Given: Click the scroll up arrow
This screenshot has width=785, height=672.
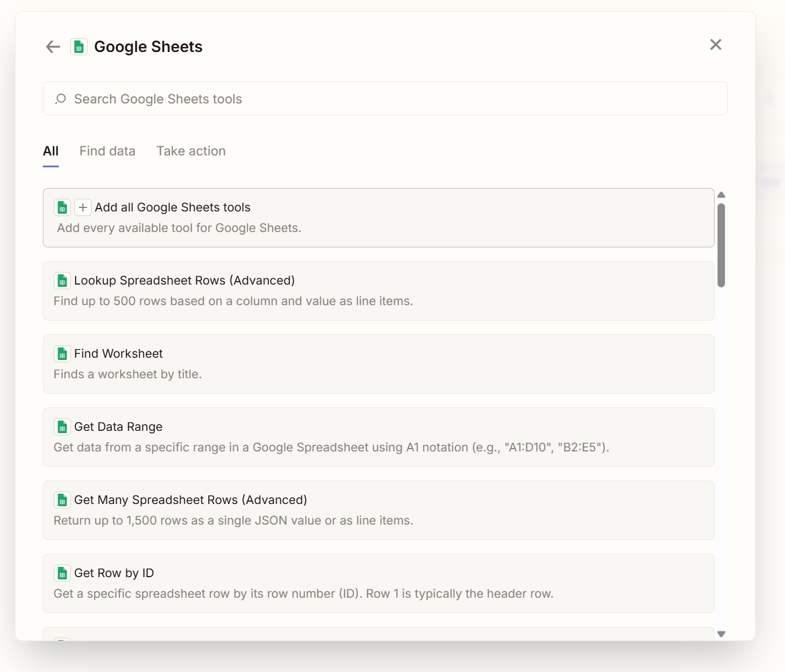Looking at the screenshot, I should point(721,195).
